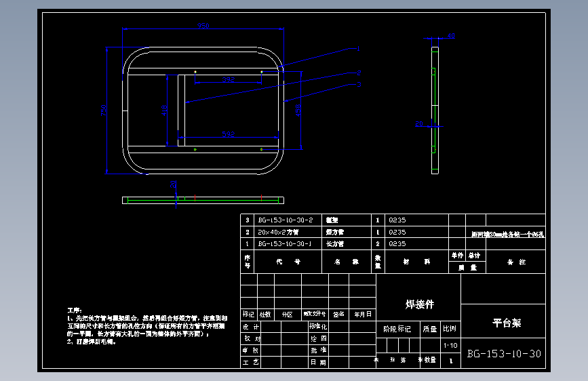Click the 分区 revision header cell
The height and width of the screenshot is (381, 588).
click(288, 315)
